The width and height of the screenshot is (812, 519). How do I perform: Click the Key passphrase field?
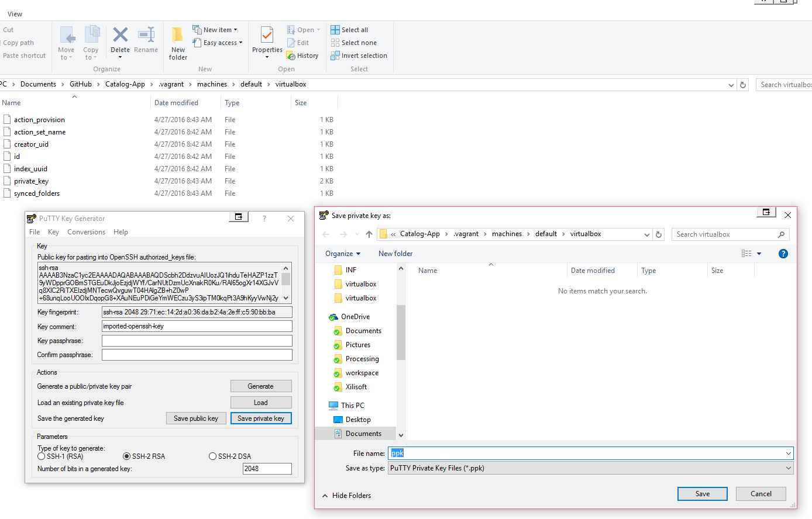(x=197, y=341)
